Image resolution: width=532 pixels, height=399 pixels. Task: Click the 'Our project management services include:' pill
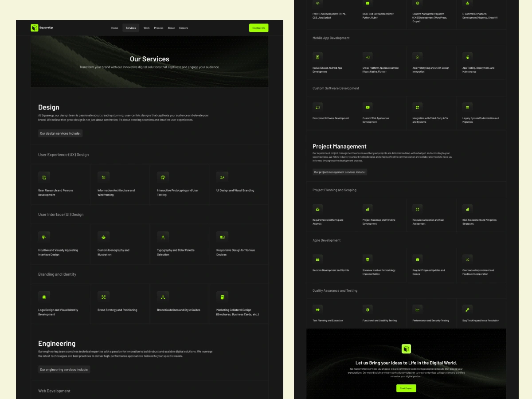coord(340,172)
